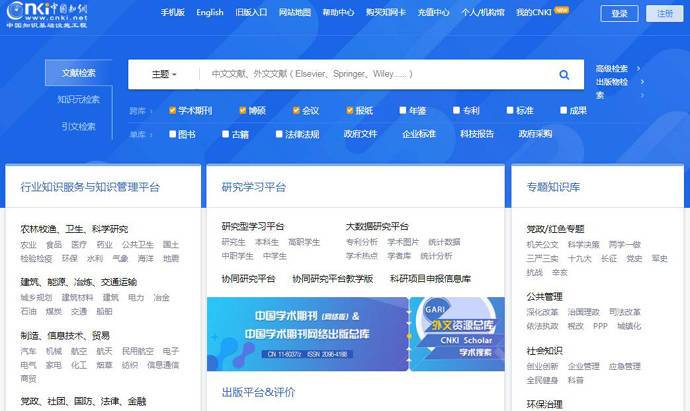Open the 环保治理 link
The height and width of the screenshot is (411, 690).
click(x=544, y=404)
